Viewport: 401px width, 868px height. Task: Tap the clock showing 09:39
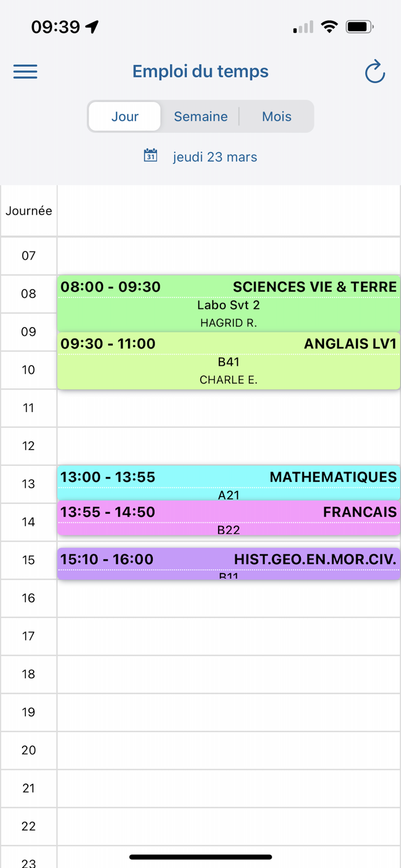click(x=58, y=27)
